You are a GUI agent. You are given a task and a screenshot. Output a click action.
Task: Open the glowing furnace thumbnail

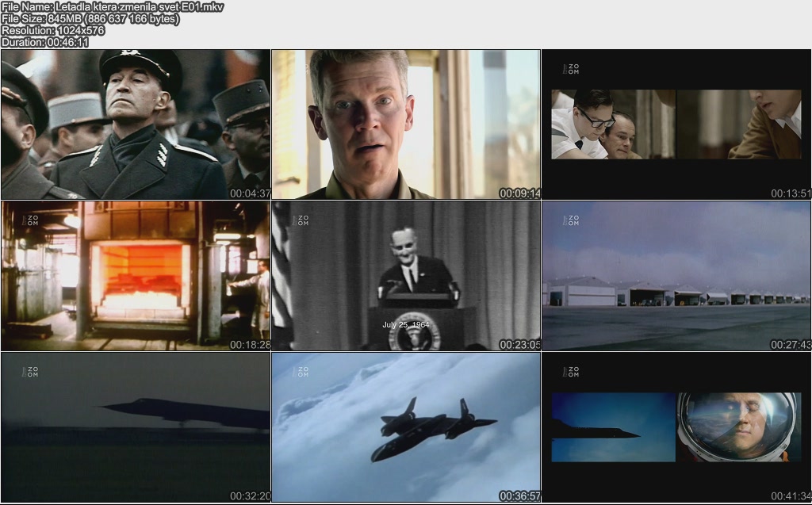(136, 275)
